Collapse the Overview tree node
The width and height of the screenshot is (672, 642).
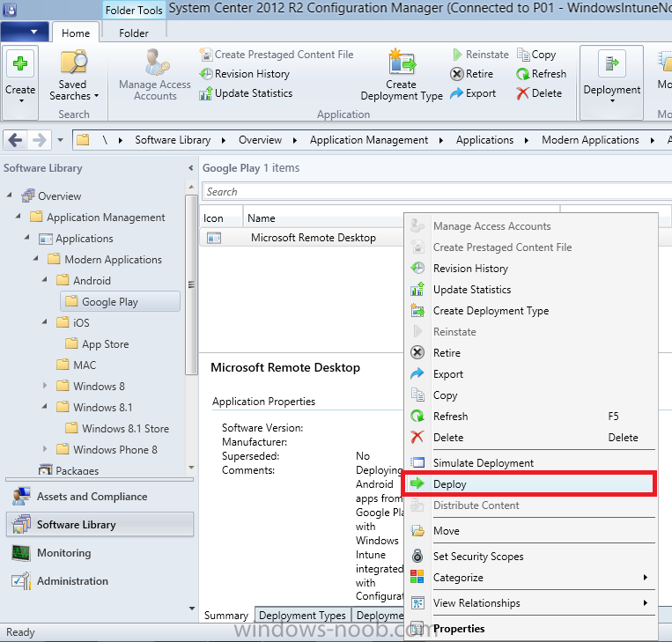(10, 195)
